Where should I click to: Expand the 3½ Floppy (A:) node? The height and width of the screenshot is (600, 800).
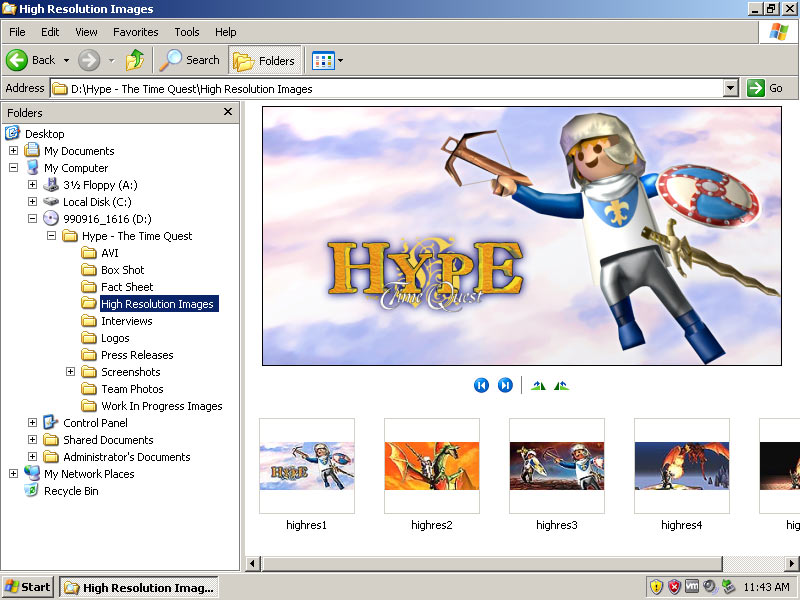tap(32, 185)
